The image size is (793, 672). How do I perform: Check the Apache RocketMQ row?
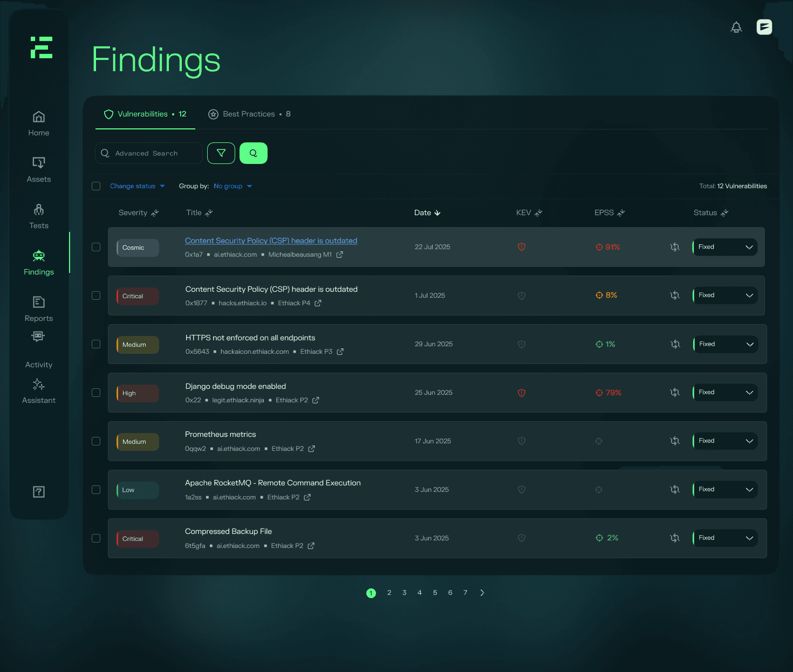tap(96, 490)
